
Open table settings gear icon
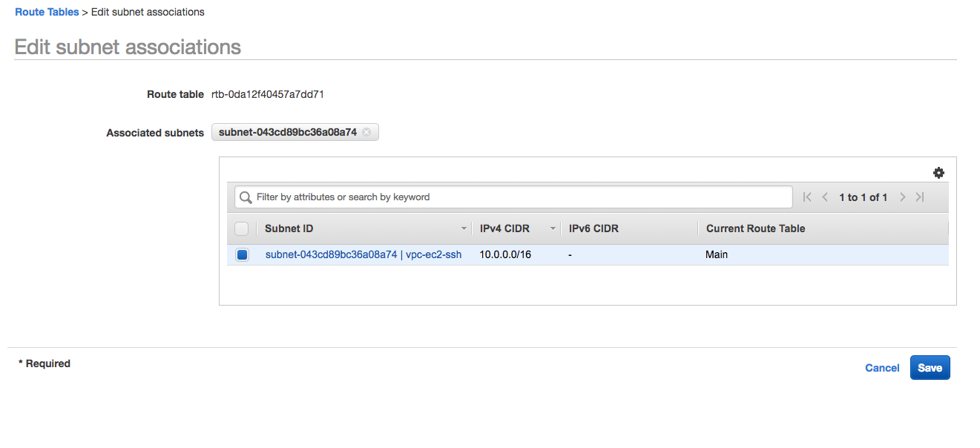point(938,173)
